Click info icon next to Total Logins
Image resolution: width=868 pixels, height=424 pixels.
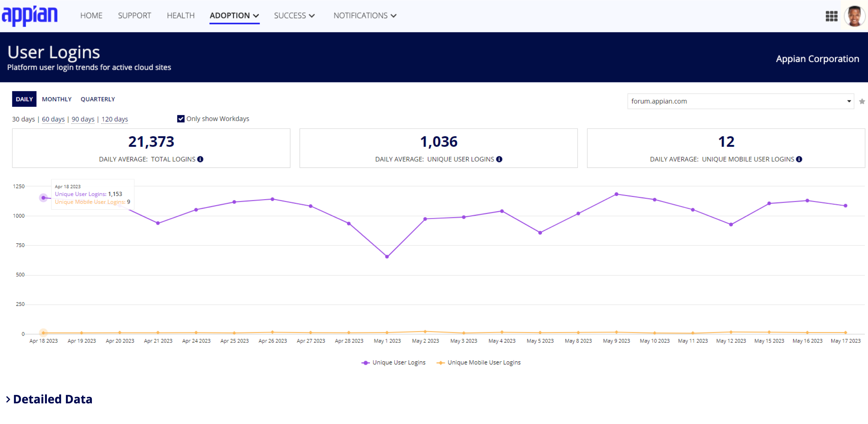[200, 159]
